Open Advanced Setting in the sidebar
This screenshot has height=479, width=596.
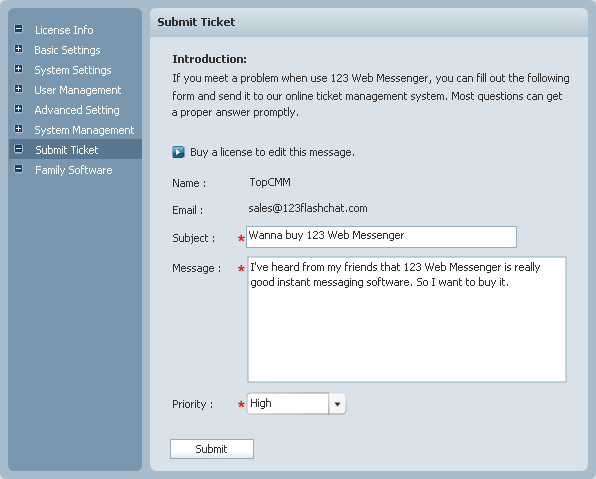click(77, 110)
